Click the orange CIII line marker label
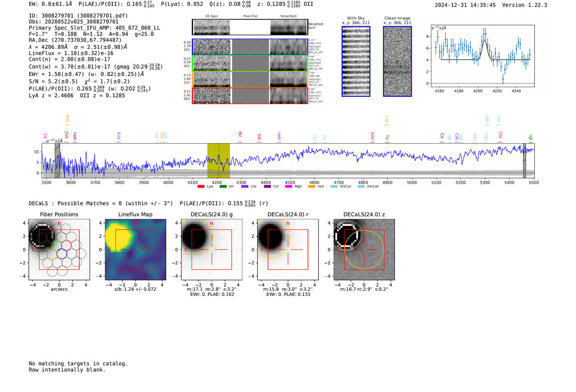The image size is (576, 392). pyautogui.click(x=386, y=120)
